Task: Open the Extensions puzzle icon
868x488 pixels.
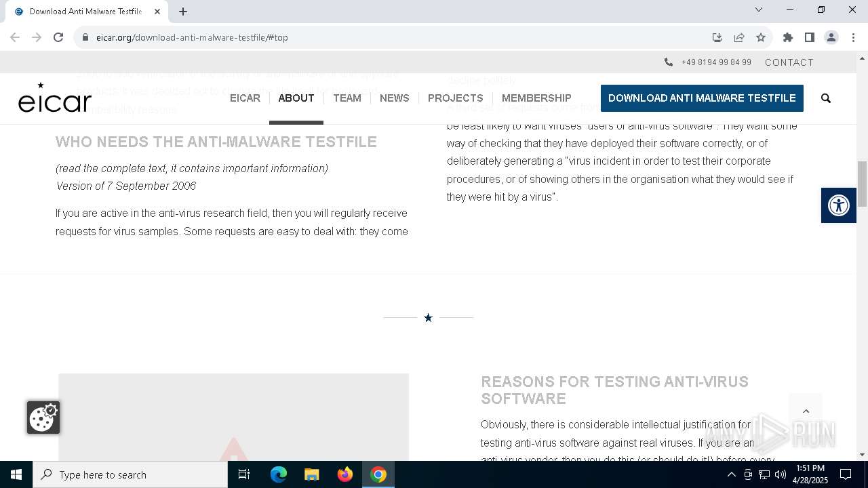Action: click(787, 37)
